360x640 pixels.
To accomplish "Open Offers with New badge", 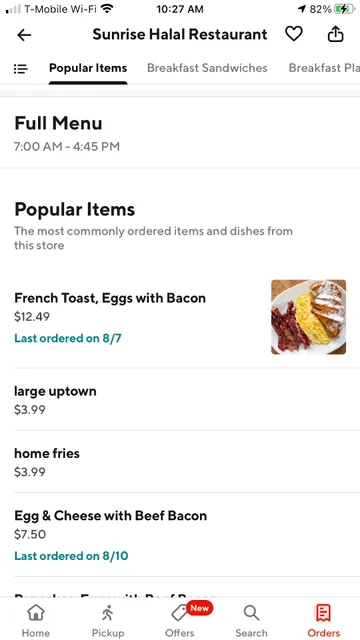I will [180, 620].
